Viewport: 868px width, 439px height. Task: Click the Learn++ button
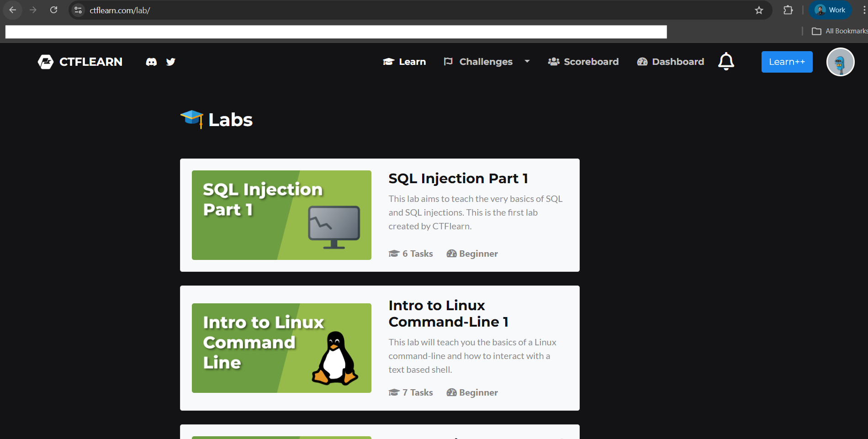point(787,62)
